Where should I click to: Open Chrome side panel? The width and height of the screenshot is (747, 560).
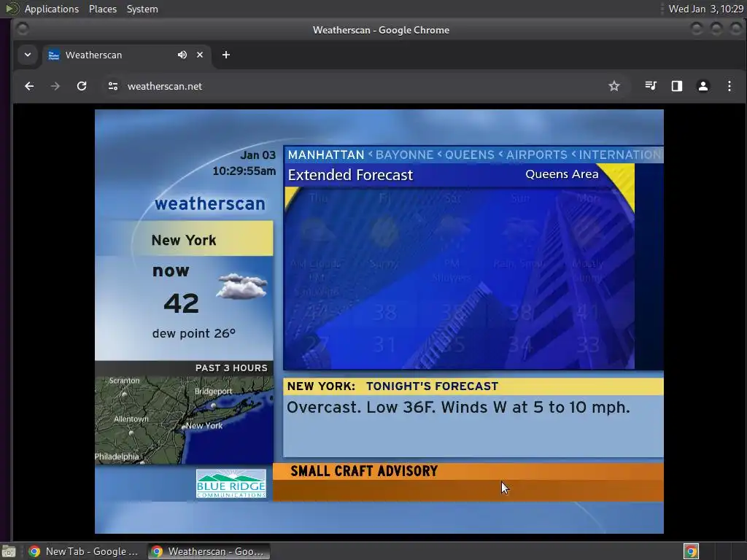pyautogui.click(x=676, y=86)
